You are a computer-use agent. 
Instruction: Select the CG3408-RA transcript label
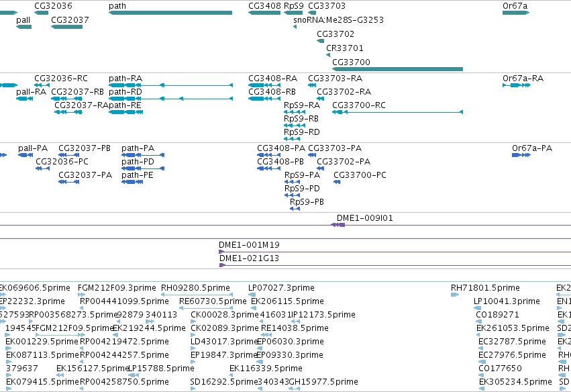pyautogui.click(x=273, y=79)
